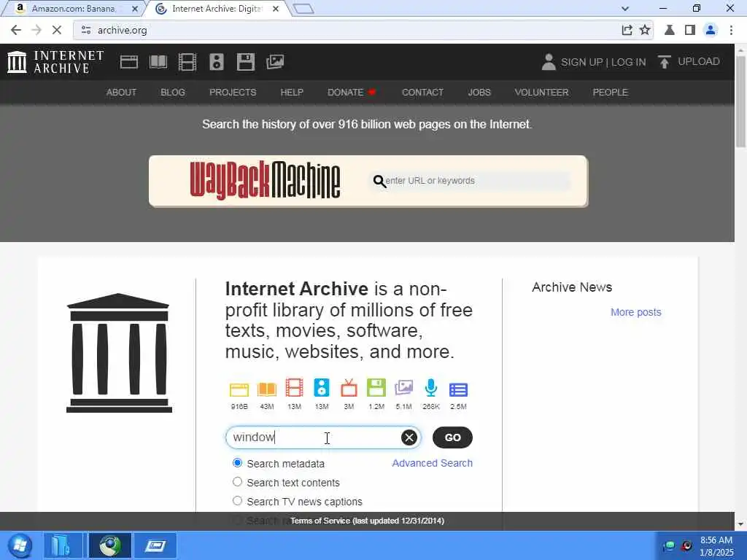Viewport: 747px width, 560px height.
Task: Click the Terms of Service notice
Action: pyautogui.click(x=368, y=521)
